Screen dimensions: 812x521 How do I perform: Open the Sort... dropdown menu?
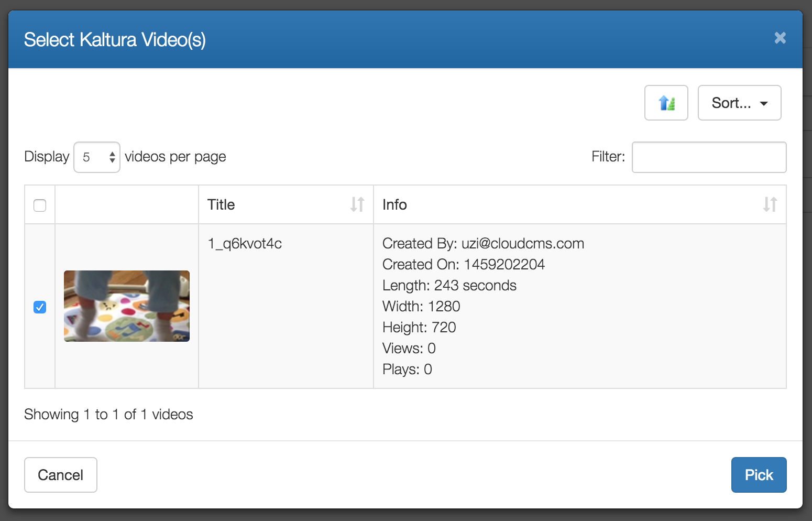[x=739, y=103]
